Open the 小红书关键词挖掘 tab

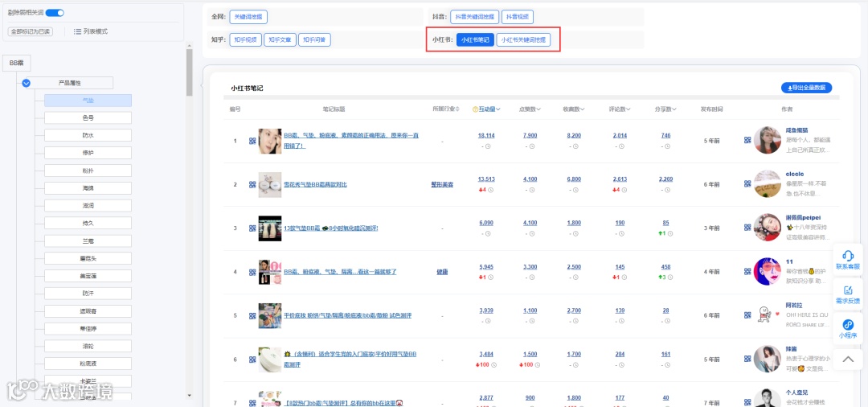tap(523, 40)
